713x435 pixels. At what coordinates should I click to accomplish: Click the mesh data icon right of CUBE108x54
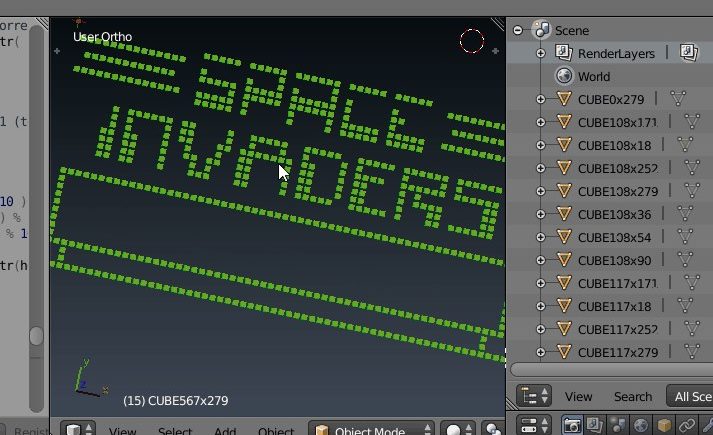685,237
